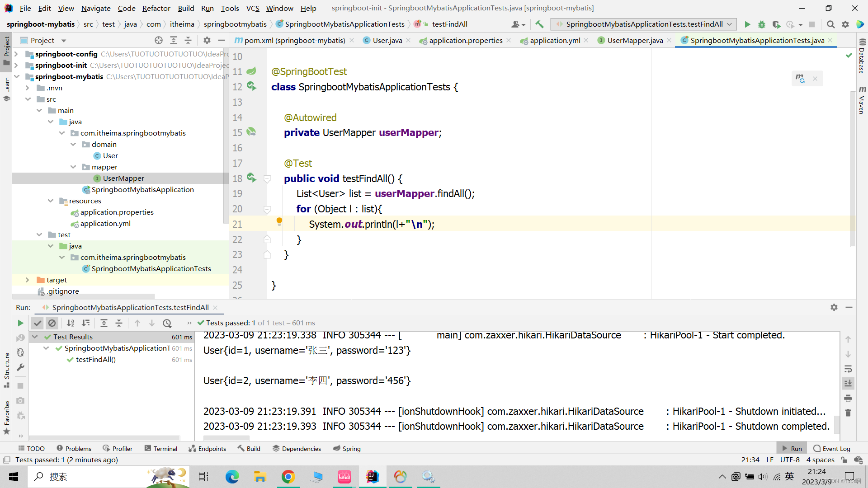Open the run configuration dropdown
Viewport: 868px width, 488px height.
pyautogui.click(x=729, y=24)
